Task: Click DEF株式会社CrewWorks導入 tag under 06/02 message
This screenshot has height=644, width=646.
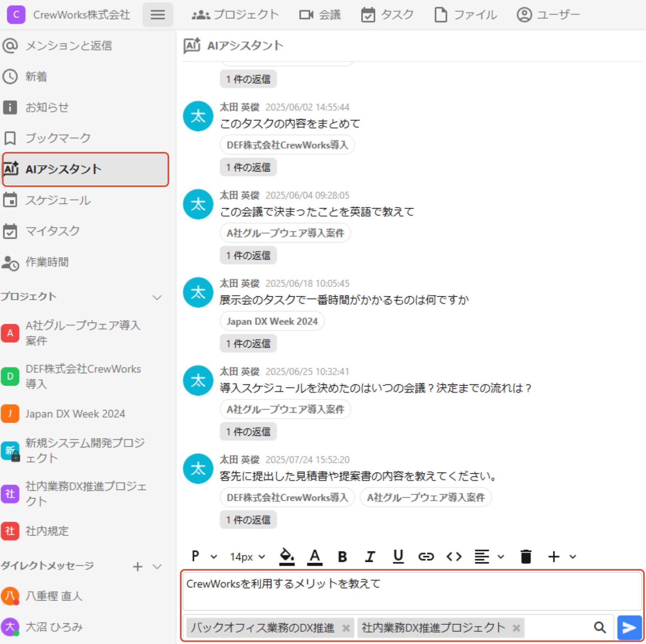Action: pos(287,145)
